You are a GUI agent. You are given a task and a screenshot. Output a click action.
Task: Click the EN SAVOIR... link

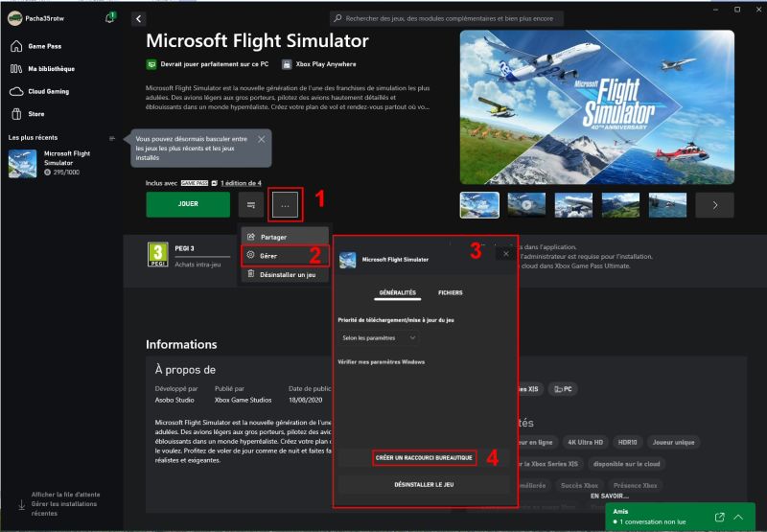(x=609, y=496)
